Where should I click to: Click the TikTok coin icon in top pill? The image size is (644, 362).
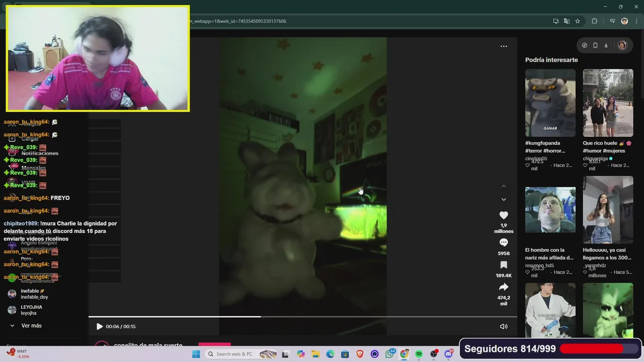coord(584,45)
